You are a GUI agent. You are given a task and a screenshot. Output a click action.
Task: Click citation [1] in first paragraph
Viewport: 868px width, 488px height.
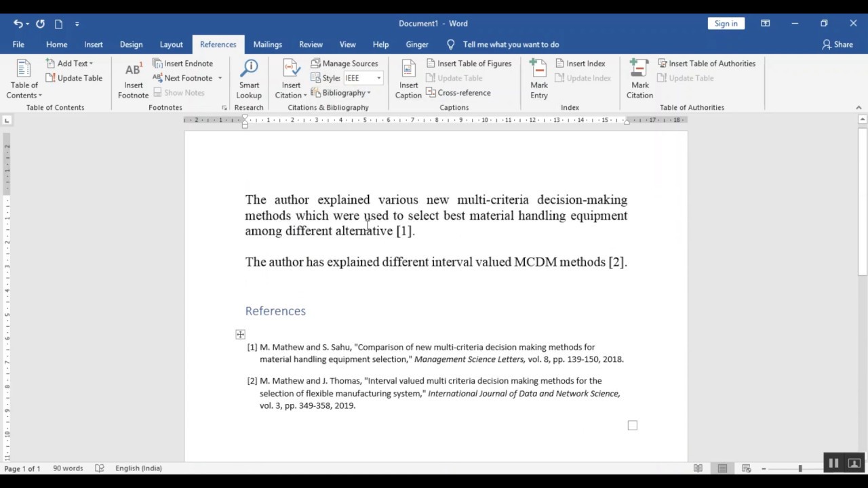pos(404,231)
